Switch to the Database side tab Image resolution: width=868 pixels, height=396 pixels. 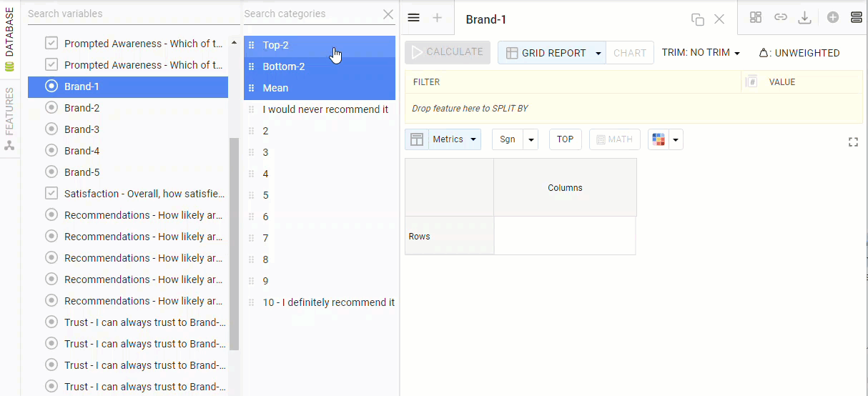9,39
